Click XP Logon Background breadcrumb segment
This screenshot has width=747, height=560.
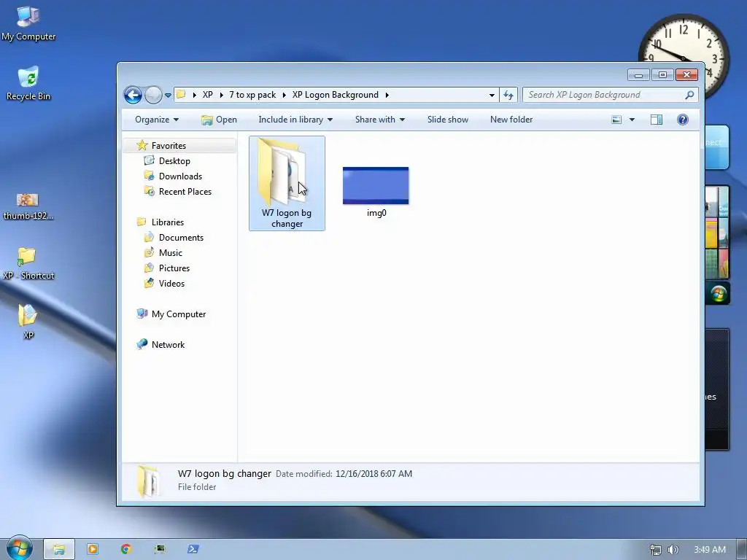pos(336,95)
